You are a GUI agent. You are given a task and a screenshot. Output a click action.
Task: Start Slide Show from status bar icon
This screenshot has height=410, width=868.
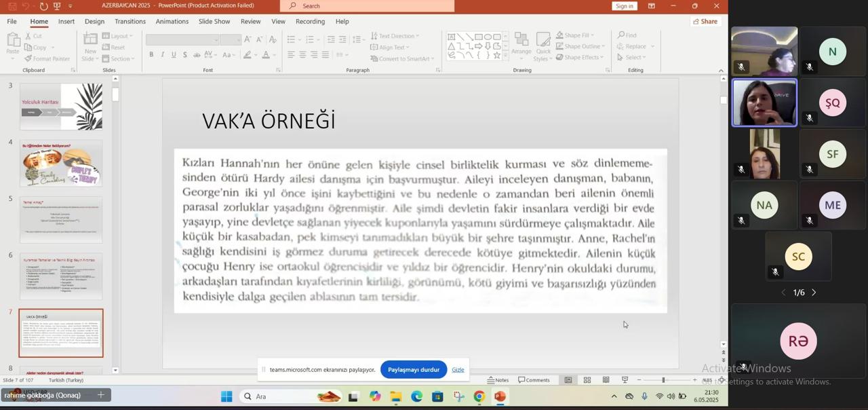point(625,380)
